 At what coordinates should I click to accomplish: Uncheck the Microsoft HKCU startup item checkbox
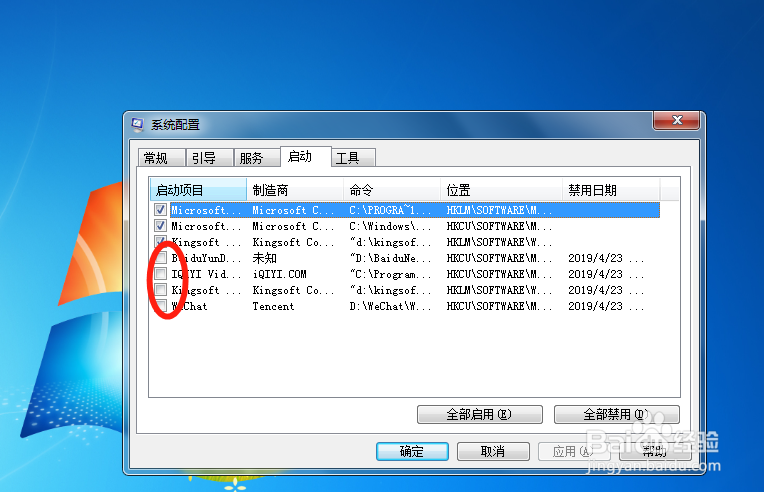pos(160,226)
